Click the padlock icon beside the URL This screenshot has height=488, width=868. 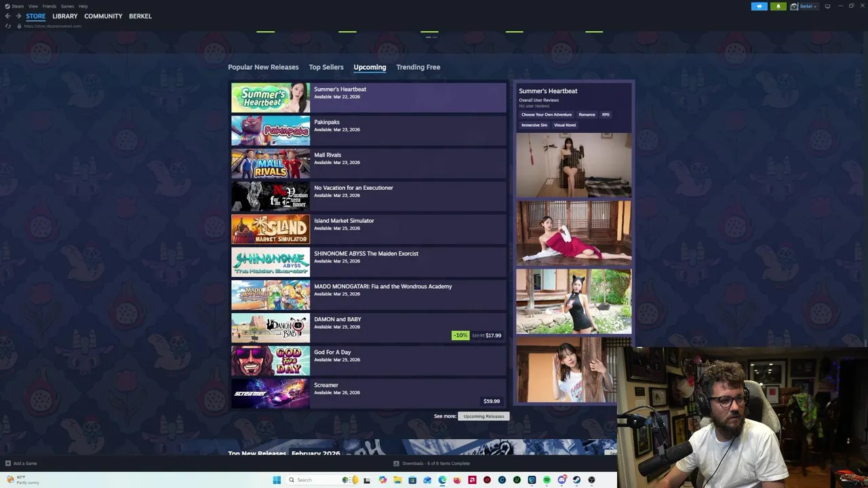19,26
